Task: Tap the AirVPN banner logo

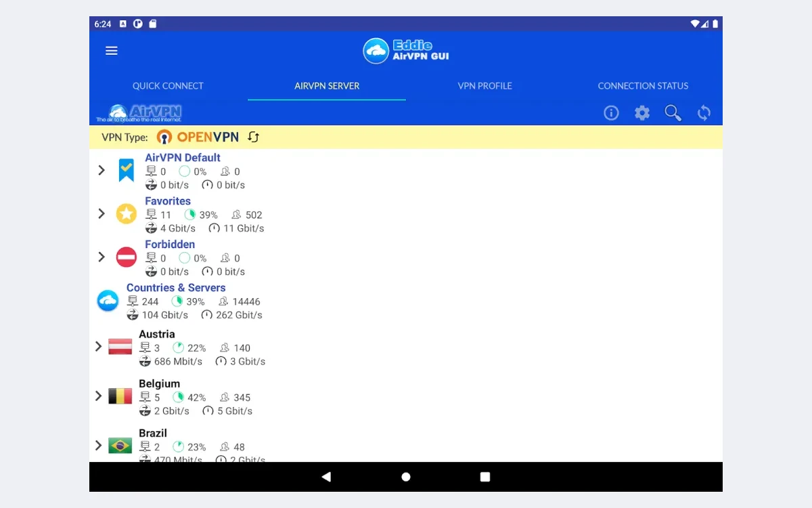Action: [139, 113]
